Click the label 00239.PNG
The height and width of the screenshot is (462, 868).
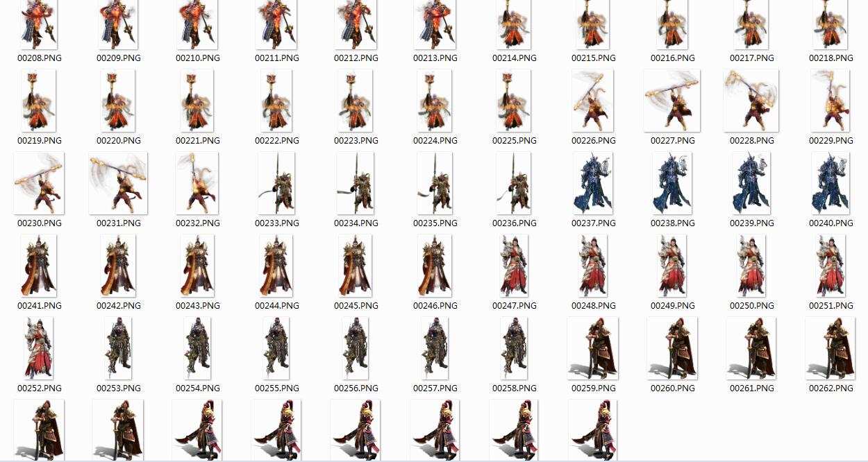click(x=752, y=223)
